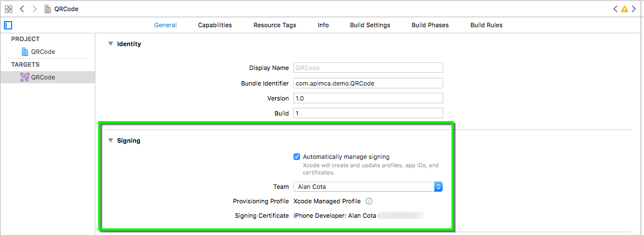Show Xcode Managed Profile info icon
This screenshot has height=235, width=644.
point(369,201)
